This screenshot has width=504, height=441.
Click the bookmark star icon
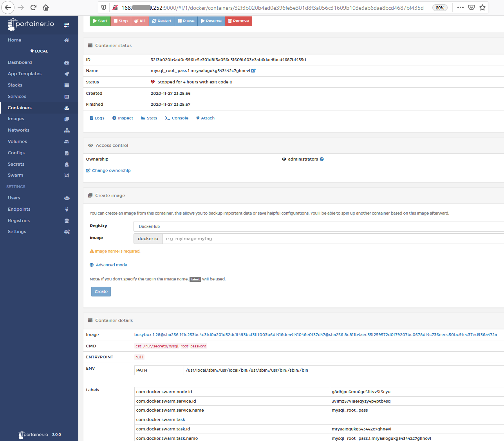(482, 7)
